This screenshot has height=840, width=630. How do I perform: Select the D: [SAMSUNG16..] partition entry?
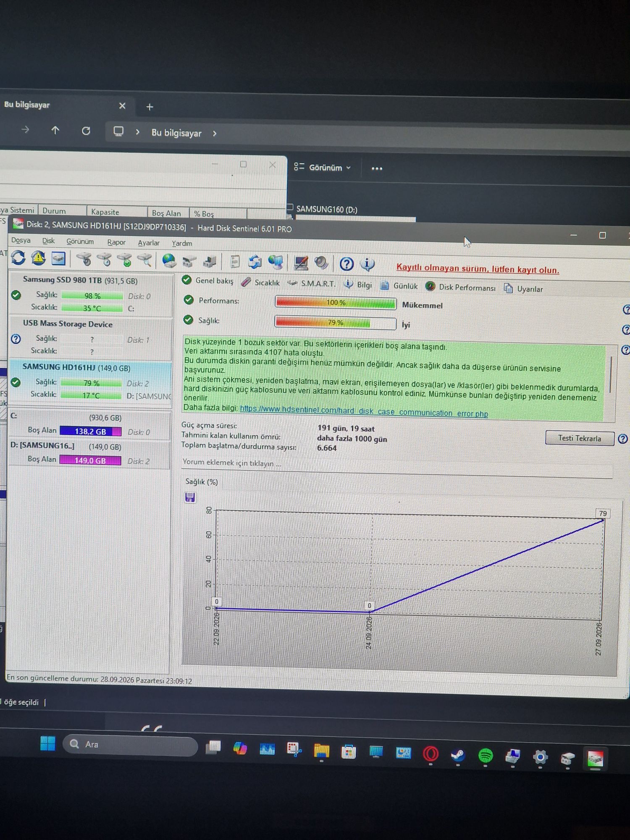point(89,453)
